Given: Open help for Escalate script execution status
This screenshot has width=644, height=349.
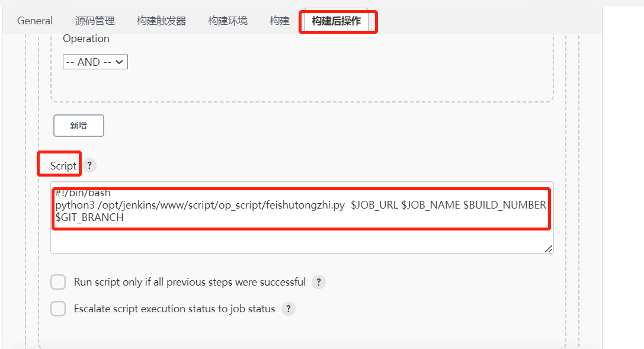Looking at the screenshot, I should coord(288,309).
